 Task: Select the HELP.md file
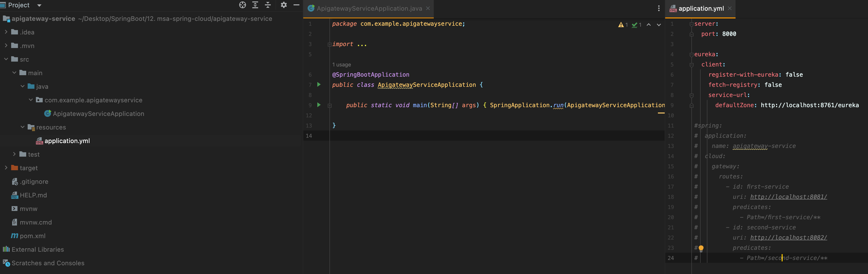(x=33, y=195)
